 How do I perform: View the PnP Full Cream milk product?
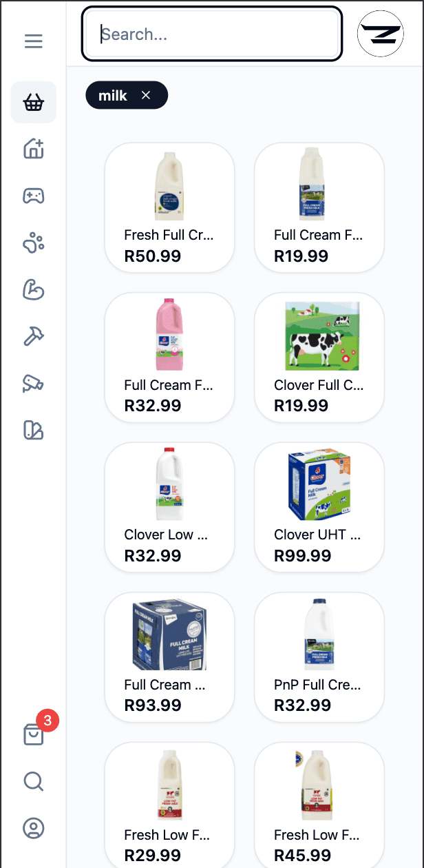click(319, 657)
